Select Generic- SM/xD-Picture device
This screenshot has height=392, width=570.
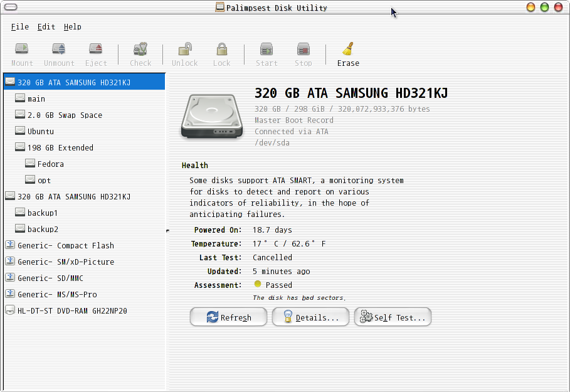click(84, 262)
